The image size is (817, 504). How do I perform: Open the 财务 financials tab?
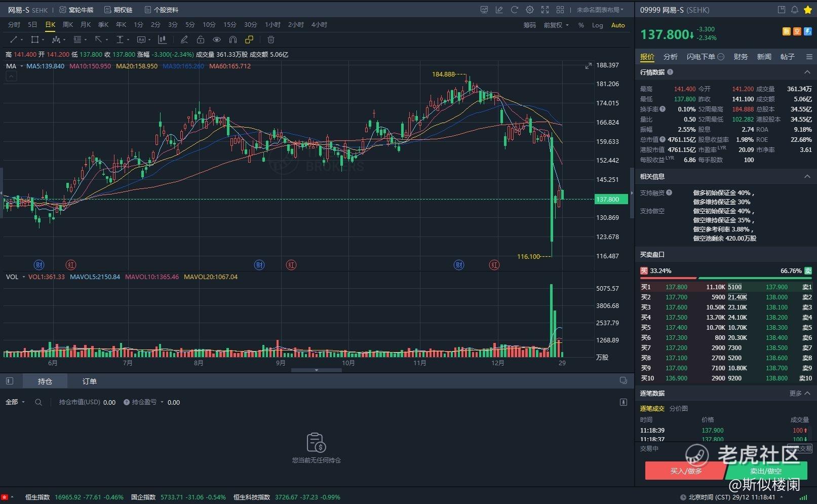[741, 57]
